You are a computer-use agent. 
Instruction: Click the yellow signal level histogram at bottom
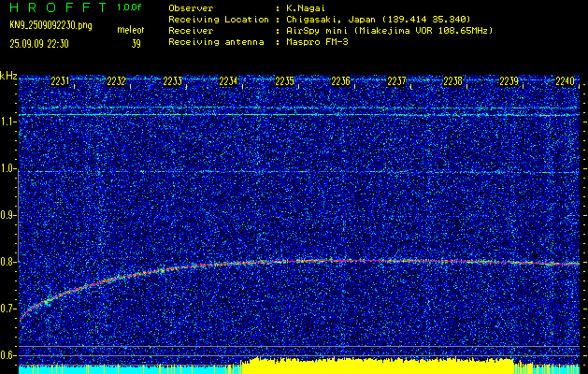point(379,367)
